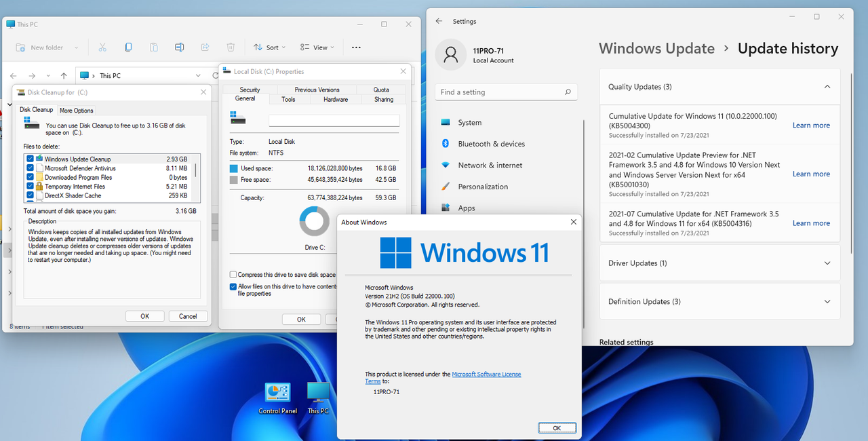The width and height of the screenshot is (868, 441).
Task: Open the Security tab in Properties
Action: point(250,90)
